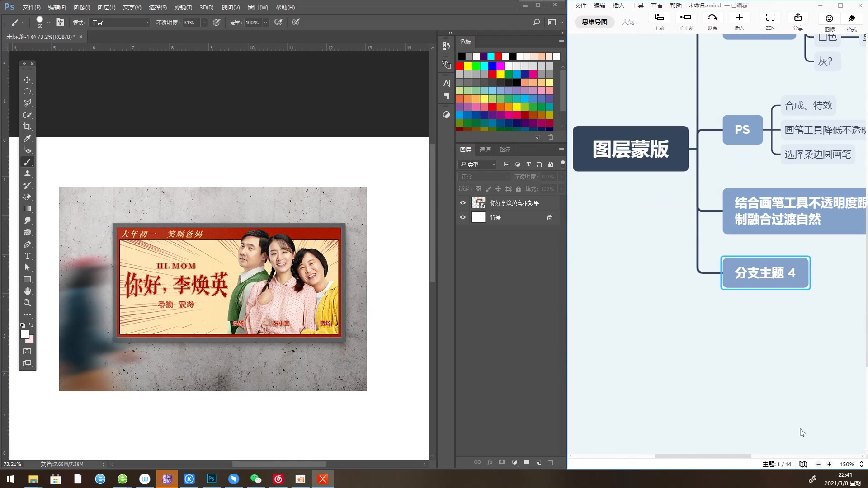Open XMind 插入 menu
868x488 pixels.
(618, 5)
